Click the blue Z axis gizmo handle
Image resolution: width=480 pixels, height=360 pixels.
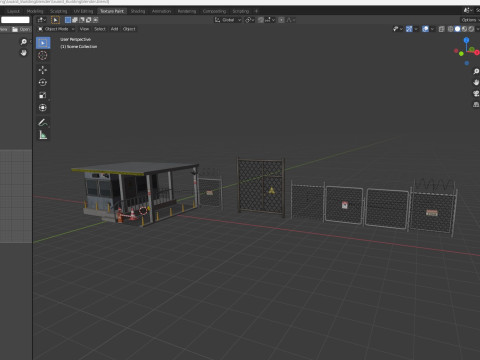[466, 40]
